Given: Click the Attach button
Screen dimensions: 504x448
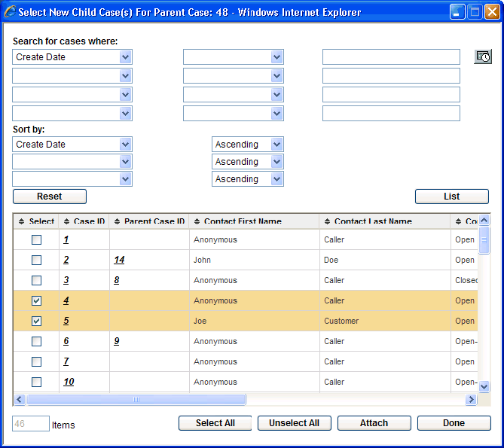Looking at the screenshot, I should [374, 423].
